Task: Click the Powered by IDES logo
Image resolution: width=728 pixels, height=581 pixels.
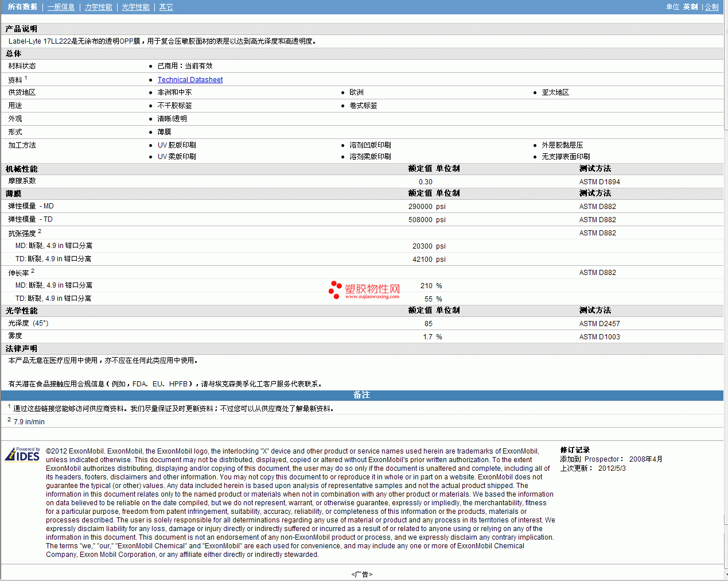Action: pos(22,454)
